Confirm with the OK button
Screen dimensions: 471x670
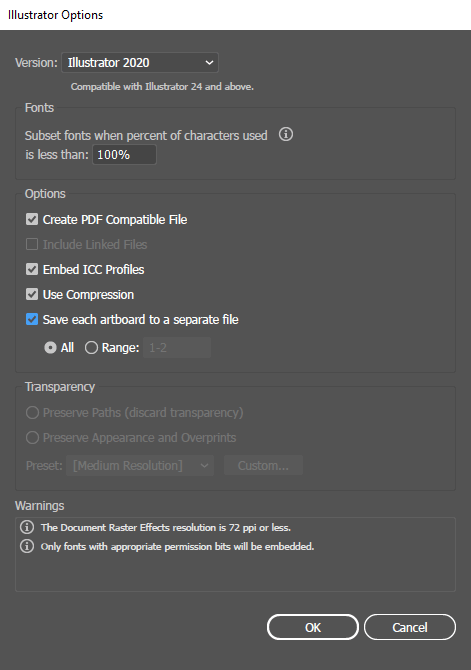coord(313,627)
